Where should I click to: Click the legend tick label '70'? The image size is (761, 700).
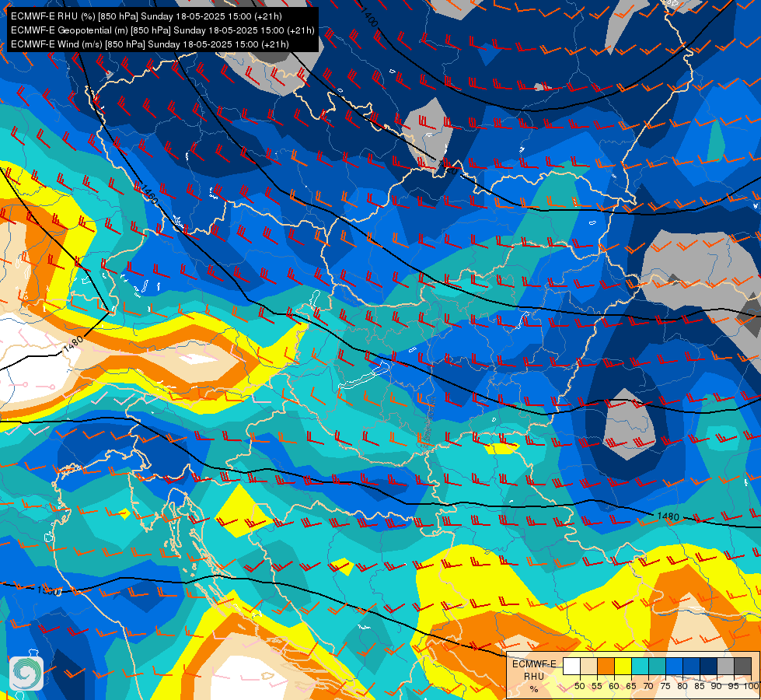[x=648, y=686]
